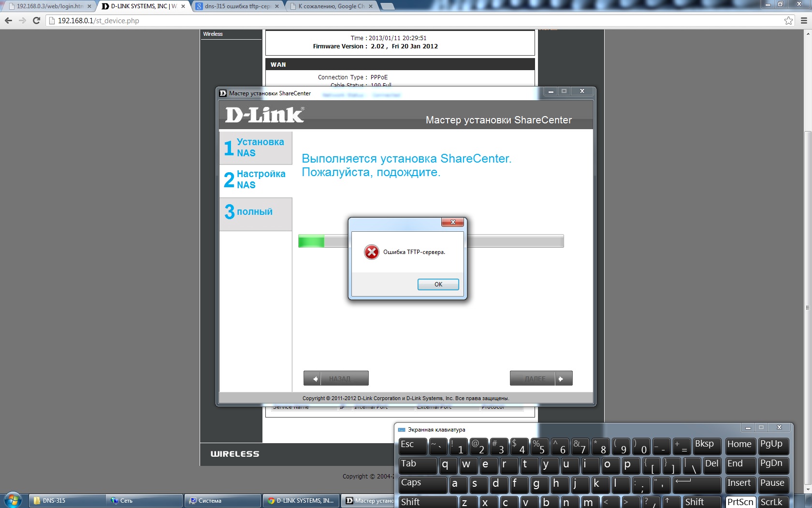Click the Del key on on-screen keyboard
This screenshot has height=508, width=812.
point(712,465)
